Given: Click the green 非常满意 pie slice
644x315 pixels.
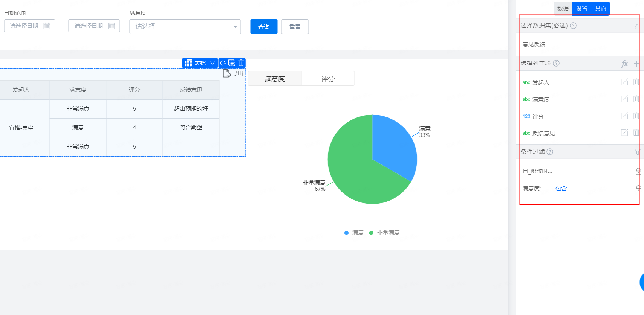Looking at the screenshot, I should (x=354, y=169).
